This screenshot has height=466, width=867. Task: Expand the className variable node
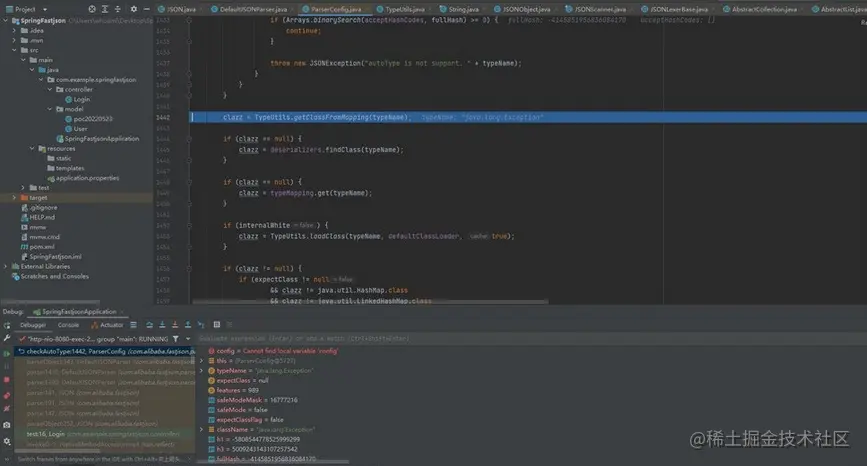[202, 430]
